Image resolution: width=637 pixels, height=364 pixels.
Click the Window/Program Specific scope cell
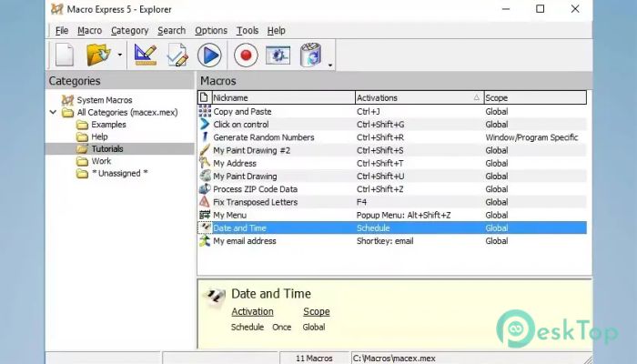[531, 137]
